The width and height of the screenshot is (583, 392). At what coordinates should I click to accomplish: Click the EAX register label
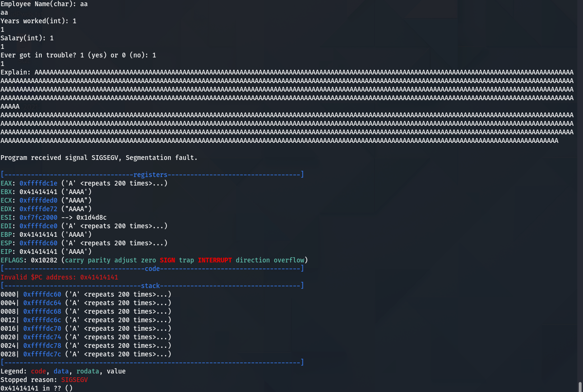pos(6,183)
